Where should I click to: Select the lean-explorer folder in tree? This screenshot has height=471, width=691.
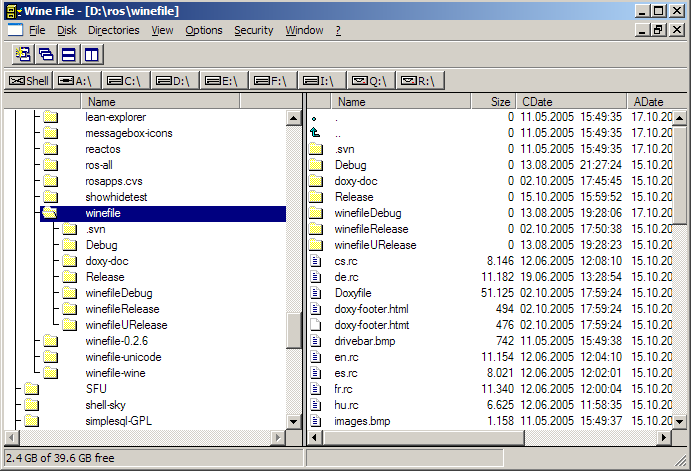pyautogui.click(x=115, y=117)
